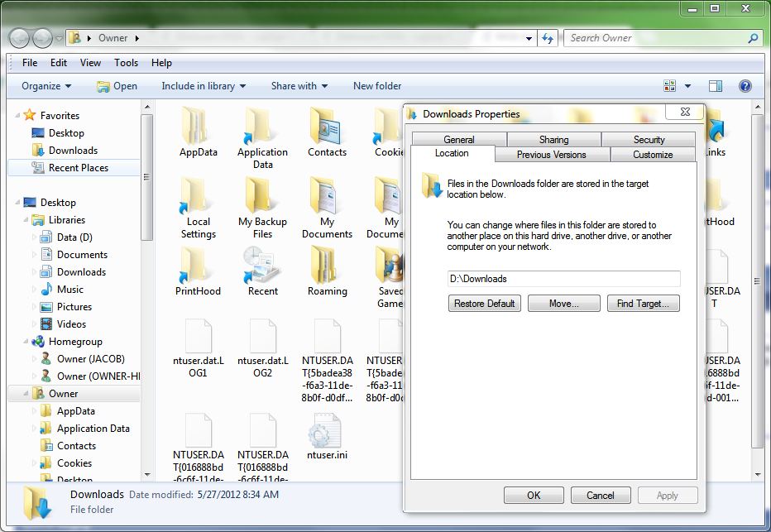Viewport: 771px width, 532px height.
Task: Open the Include in library dropdown
Action: (204, 86)
